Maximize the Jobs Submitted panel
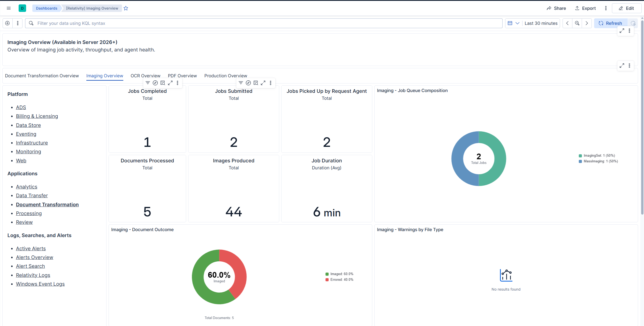The image size is (644, 326). (x=263, y=83)
